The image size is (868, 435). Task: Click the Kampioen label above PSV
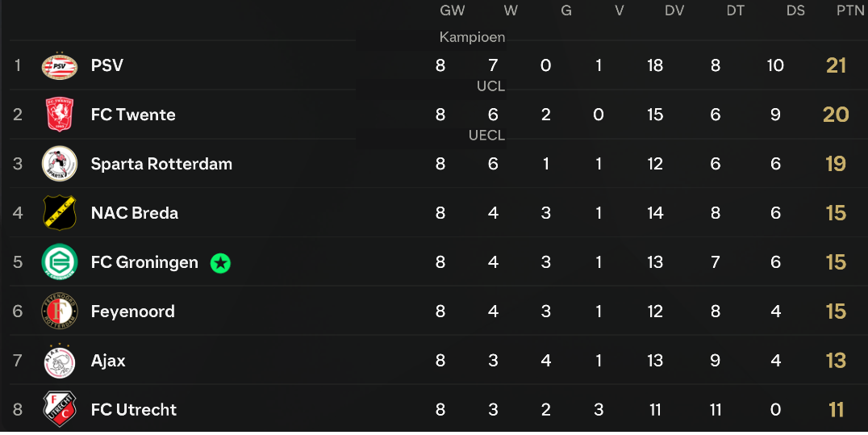(x=472, y=37)
